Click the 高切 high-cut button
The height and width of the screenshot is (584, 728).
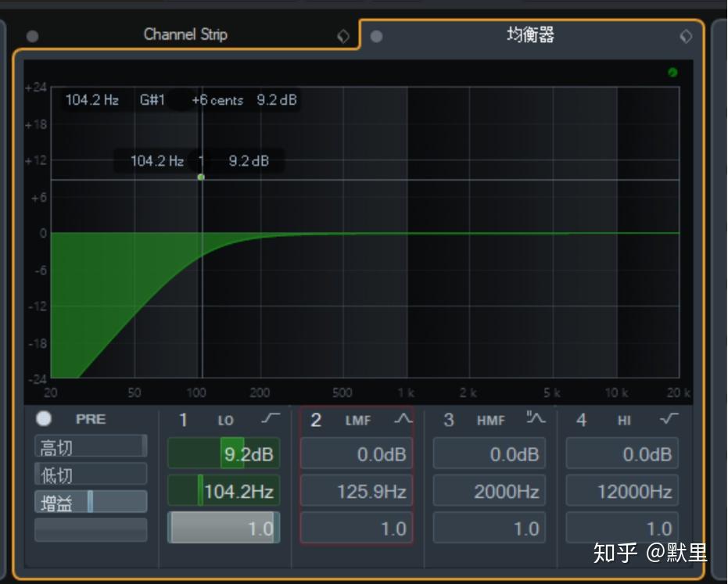point(90,444)
